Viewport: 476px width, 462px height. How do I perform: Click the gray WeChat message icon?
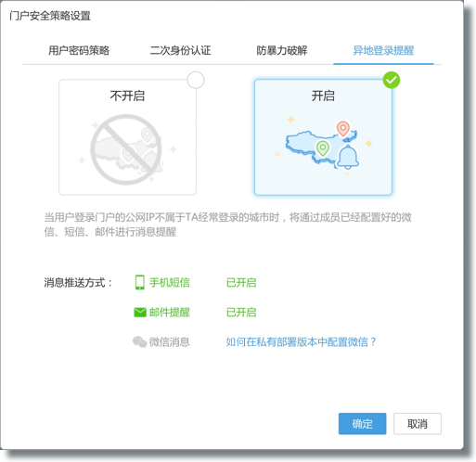point(139,342)
